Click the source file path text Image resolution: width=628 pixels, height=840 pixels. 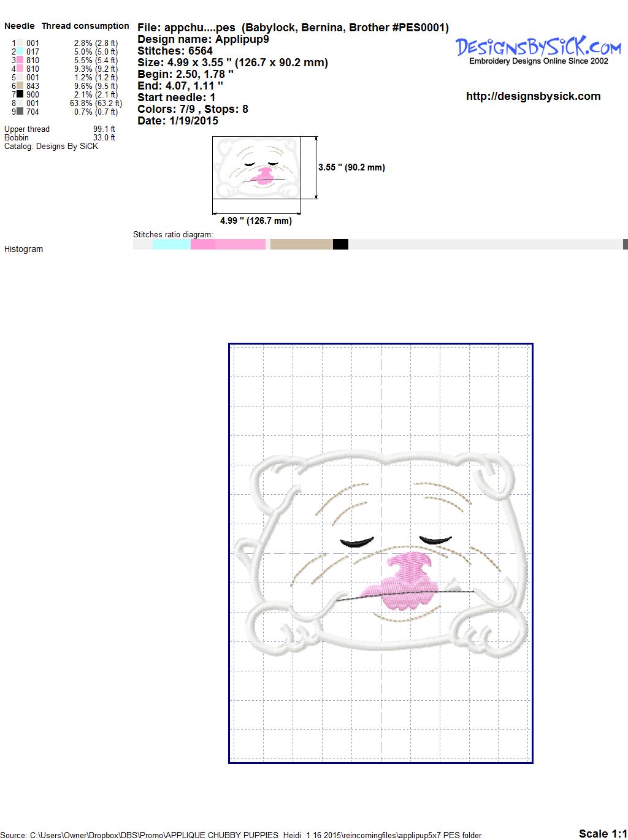click(242, 835)
